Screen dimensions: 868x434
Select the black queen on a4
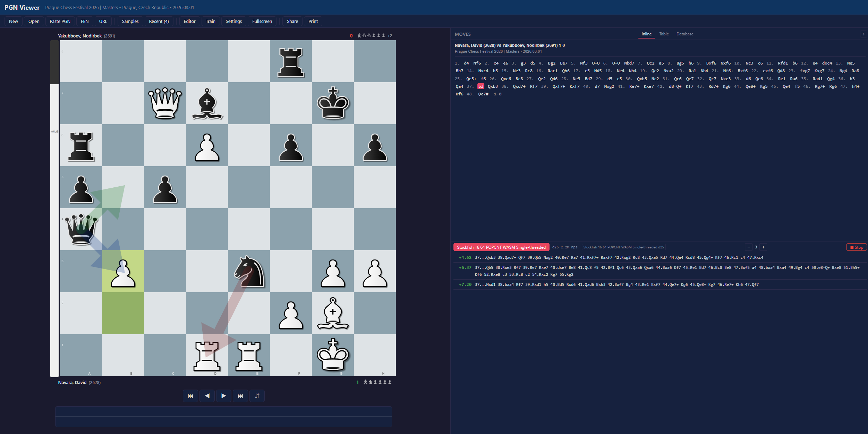(81, 229)
